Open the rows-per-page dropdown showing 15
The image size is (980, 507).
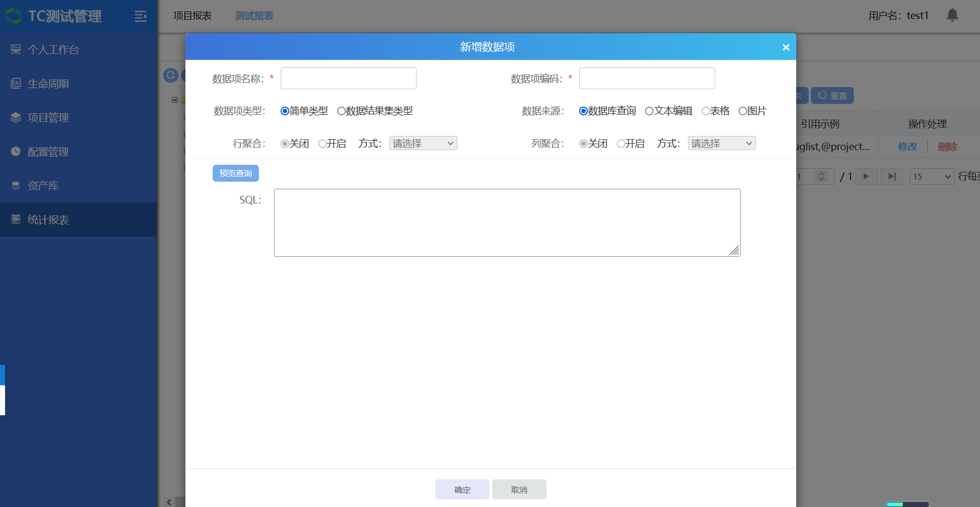click(932, 176)
